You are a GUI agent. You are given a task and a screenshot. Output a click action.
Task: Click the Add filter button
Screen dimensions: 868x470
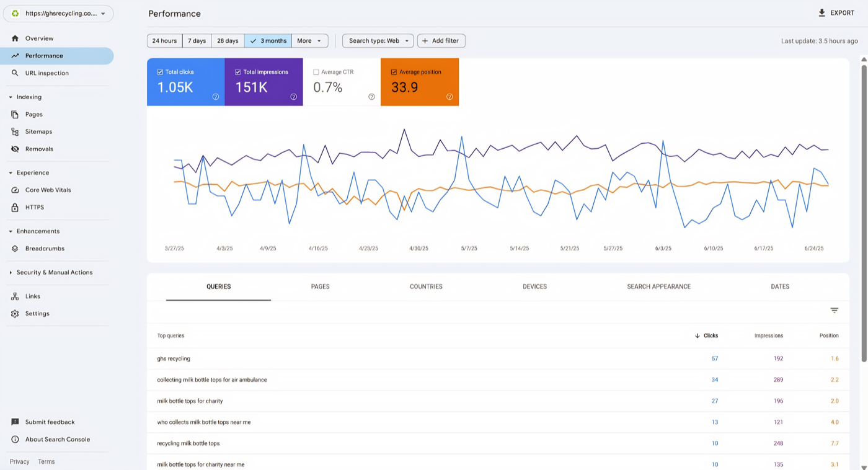tap(441, 41)
